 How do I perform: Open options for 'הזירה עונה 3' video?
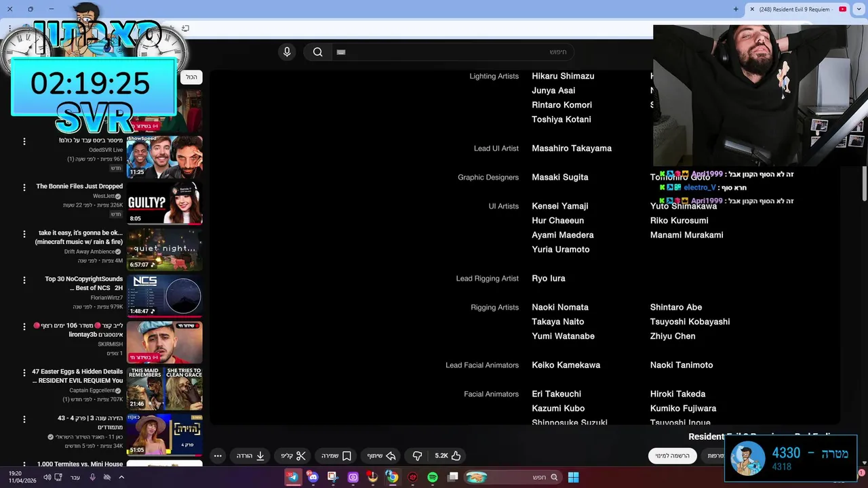[x=24, y=419]
